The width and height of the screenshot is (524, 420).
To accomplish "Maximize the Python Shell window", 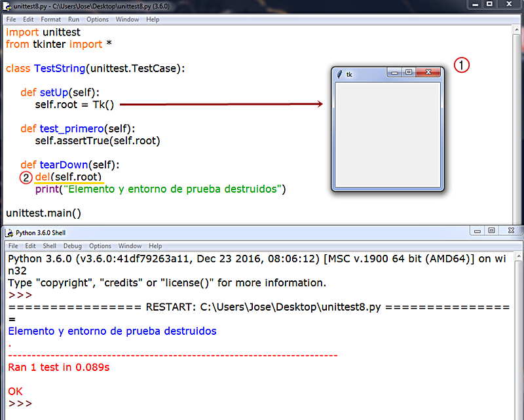I will [x=491, y=231].
